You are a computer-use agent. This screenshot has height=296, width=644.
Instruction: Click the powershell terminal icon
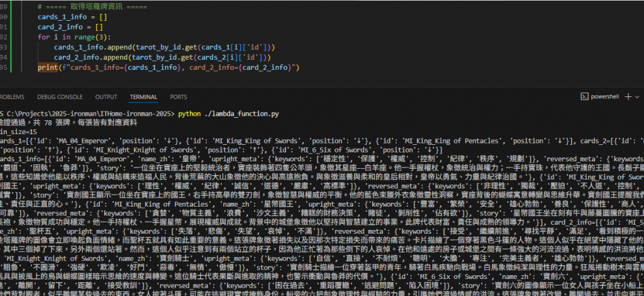(584, 96)
